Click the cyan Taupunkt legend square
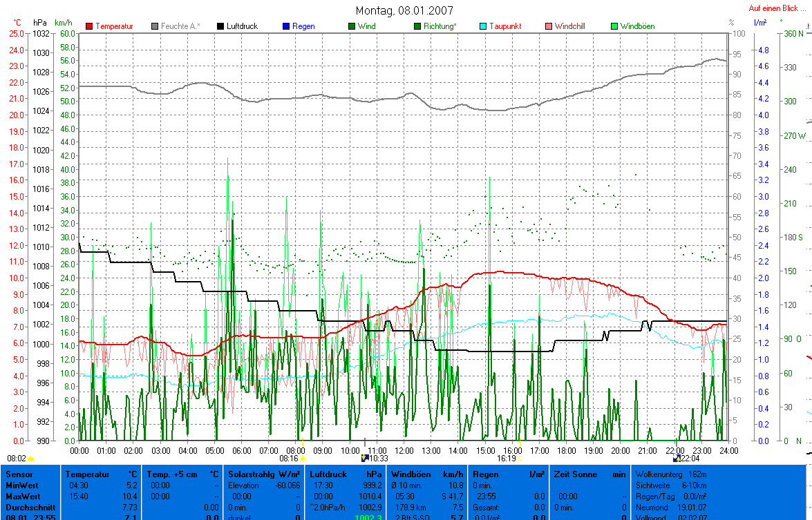812x520 pixels. [483, 26]
